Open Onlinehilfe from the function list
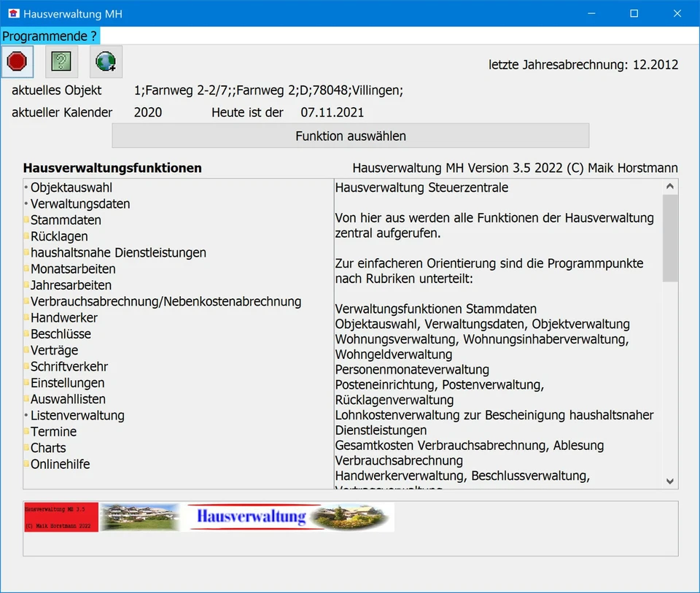 (x=61, y=464)
